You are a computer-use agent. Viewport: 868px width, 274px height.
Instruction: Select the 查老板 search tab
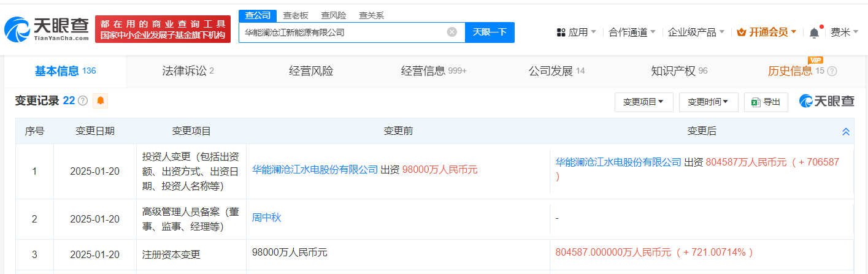coord(295,15)
